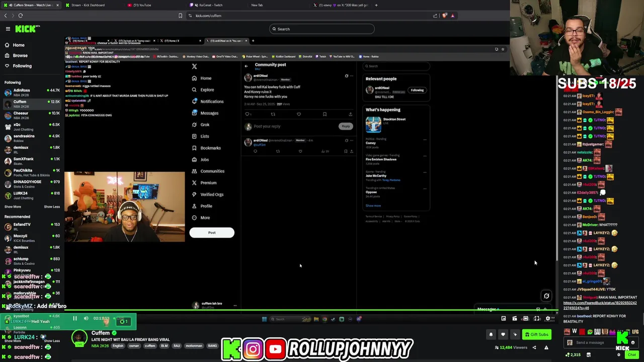Pause the stream video

point(74,318)
